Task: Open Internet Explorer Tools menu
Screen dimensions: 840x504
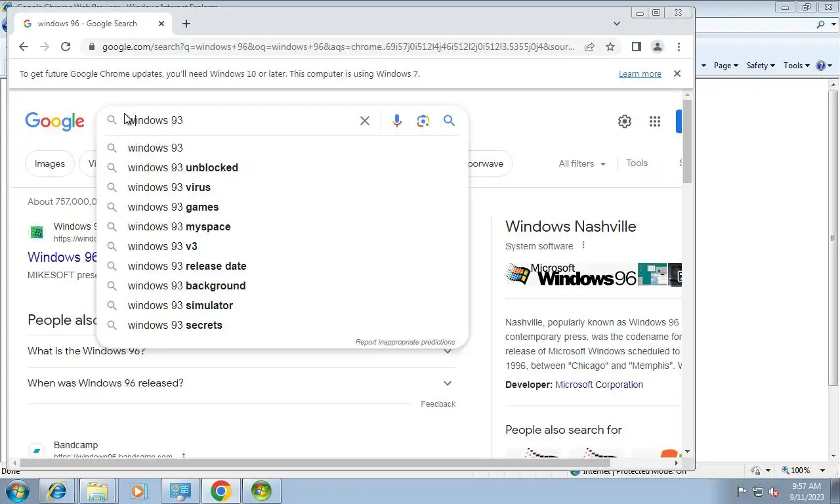Action: pyautogui.click(x=797, y=66)
